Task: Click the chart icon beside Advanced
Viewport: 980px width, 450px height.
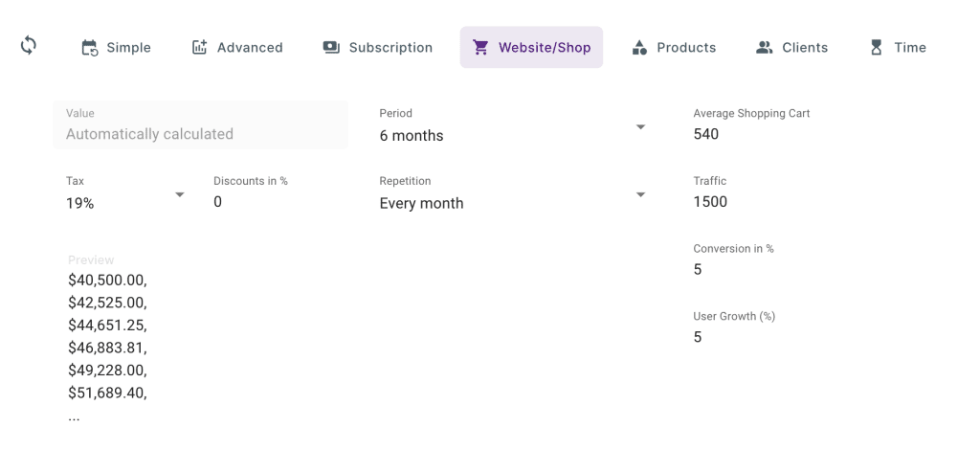Action: click(200, 48)
